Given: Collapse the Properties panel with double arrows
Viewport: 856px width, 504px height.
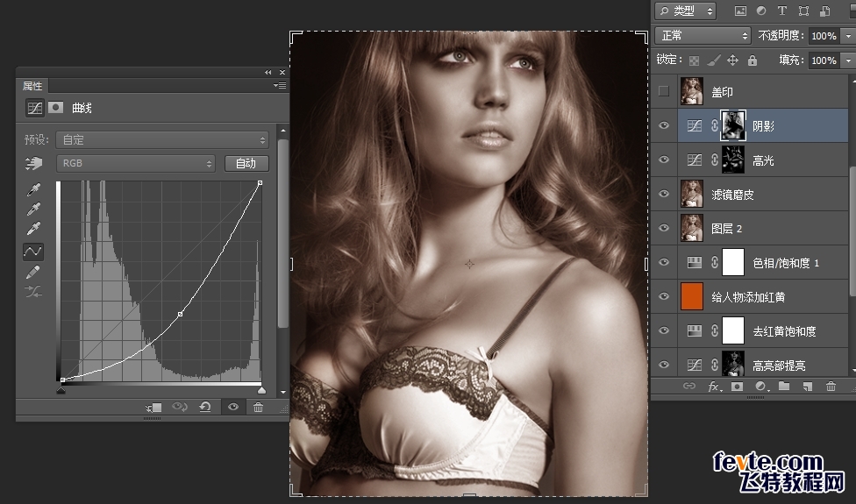Looking at the screenshot, I should [268, 72].
